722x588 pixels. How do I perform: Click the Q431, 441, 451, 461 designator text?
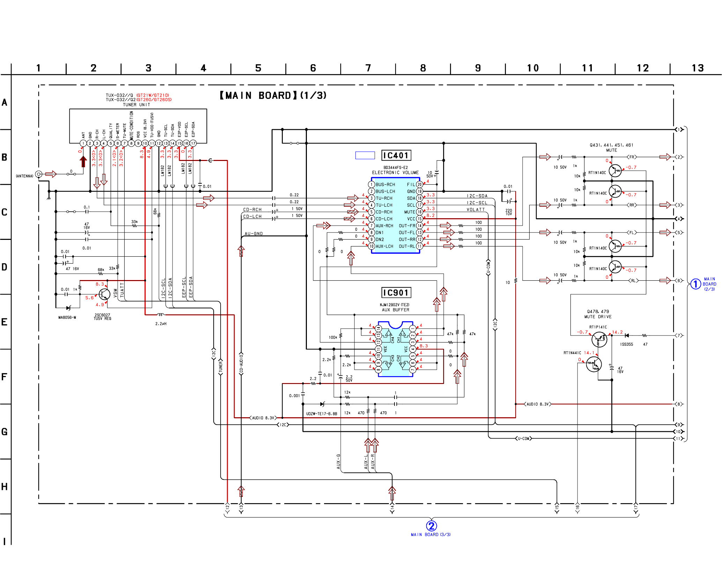pos(611,145)
